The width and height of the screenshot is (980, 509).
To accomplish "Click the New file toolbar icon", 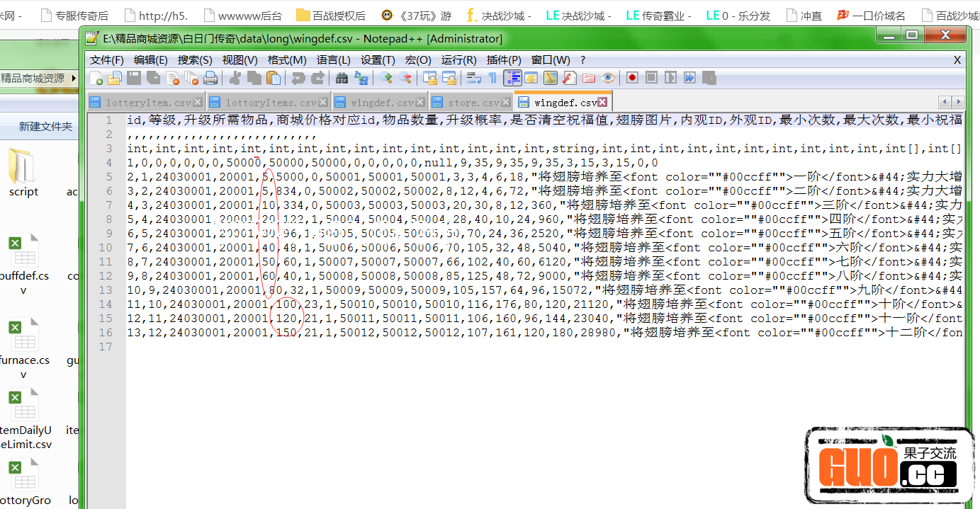I will (x=96, y=78).
